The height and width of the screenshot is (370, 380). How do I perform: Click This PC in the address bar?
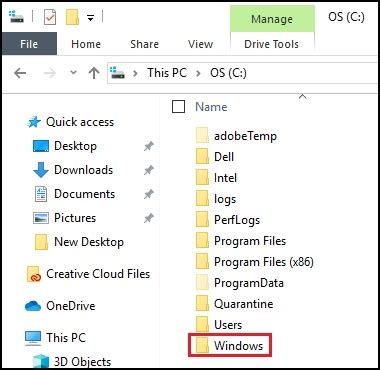[x=167, y=73]
